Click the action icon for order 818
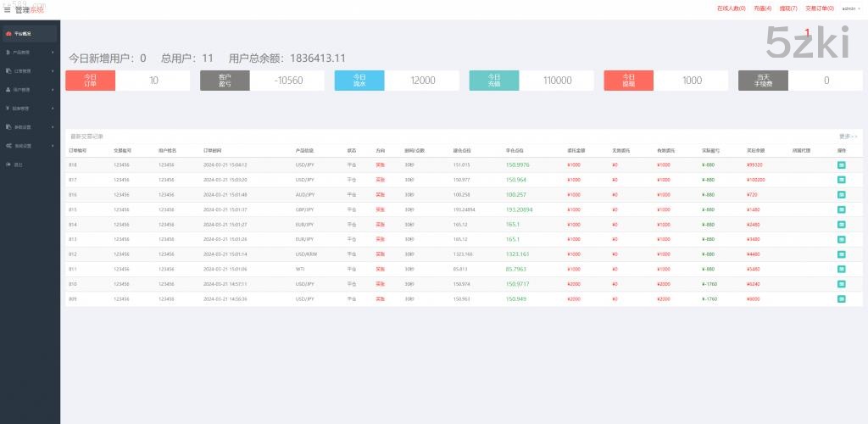868x424 pixels. point(841,165)
